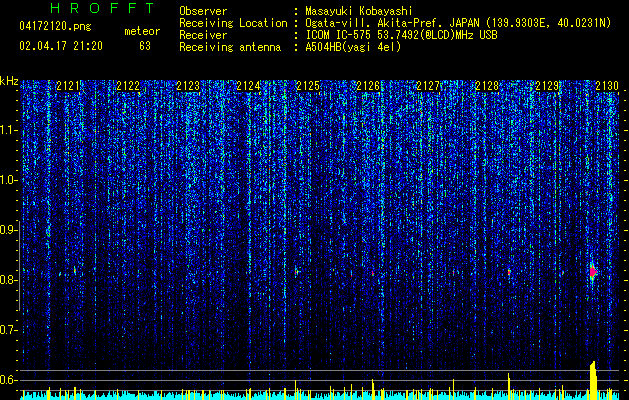The height and width of the screenshot is (400, 629).
Task: Click the 0.9 frequency axis label
Action: click(9, 230)
